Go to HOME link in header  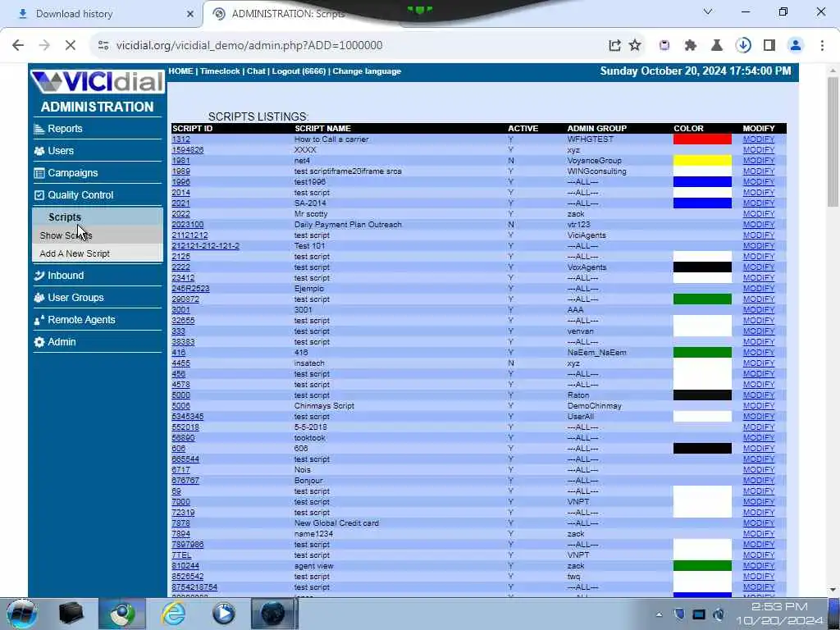point(180,71)
